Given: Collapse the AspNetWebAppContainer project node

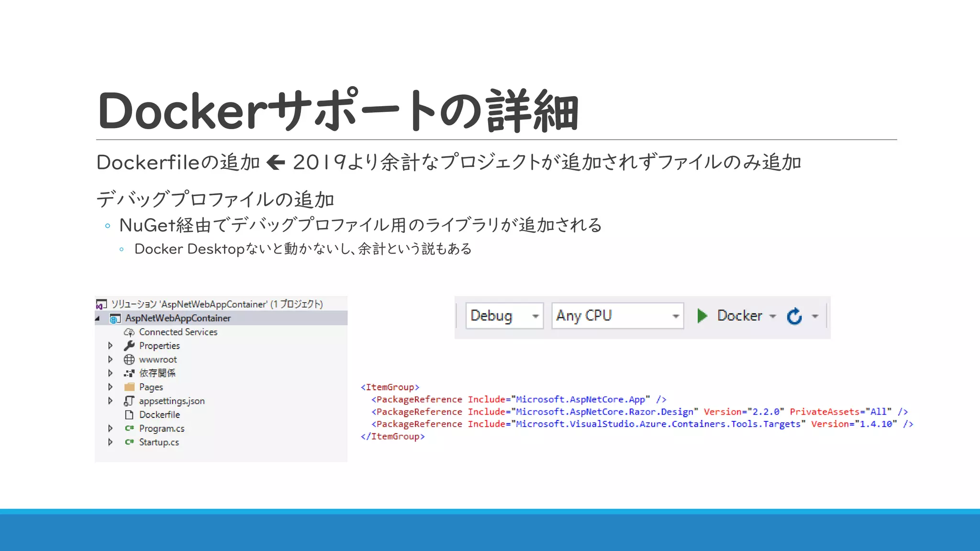Looking at the screenshot, I should 98,319.
